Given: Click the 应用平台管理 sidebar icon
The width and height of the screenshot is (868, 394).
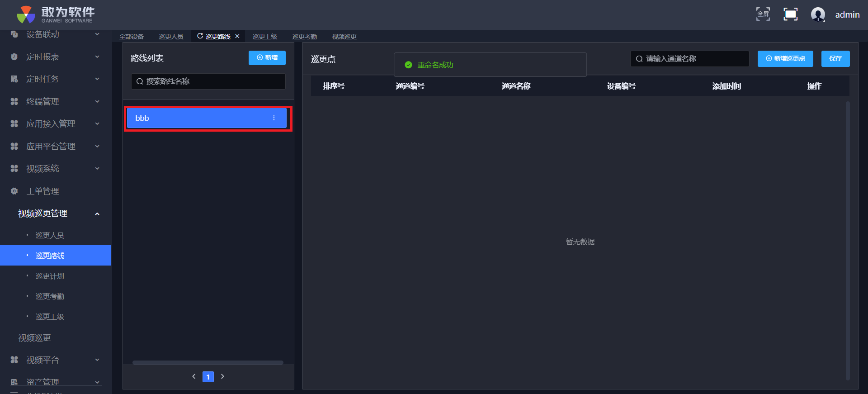Looking at the screenshot, I should pos(14,146).
